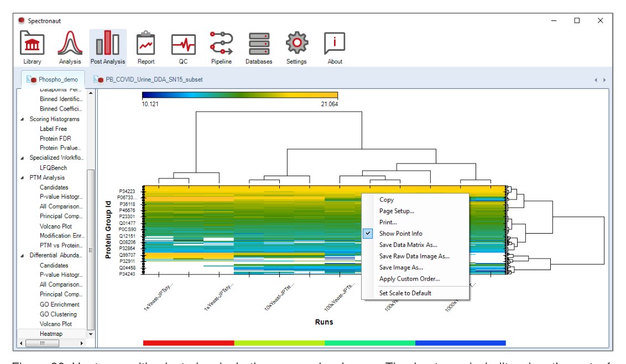This screenshot has height=364, width=626.
Task: Click the Protein Group Id axis title
Action: pos(108,230)
